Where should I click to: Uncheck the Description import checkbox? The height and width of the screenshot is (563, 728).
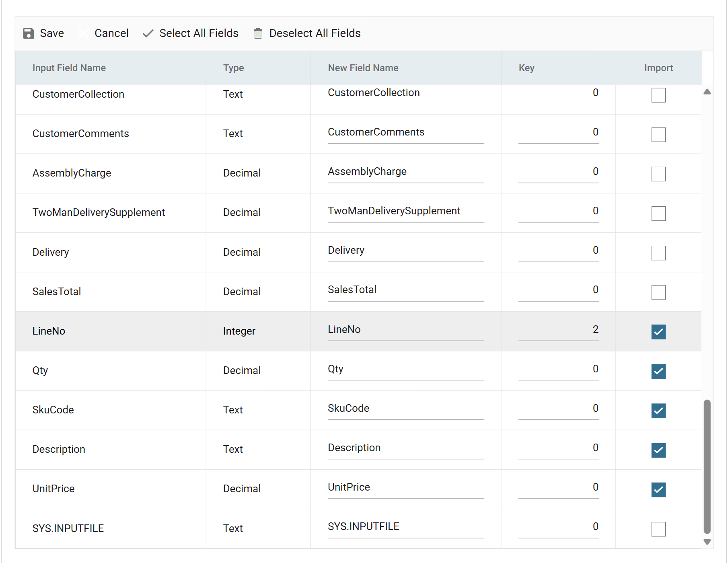point(658,450)
